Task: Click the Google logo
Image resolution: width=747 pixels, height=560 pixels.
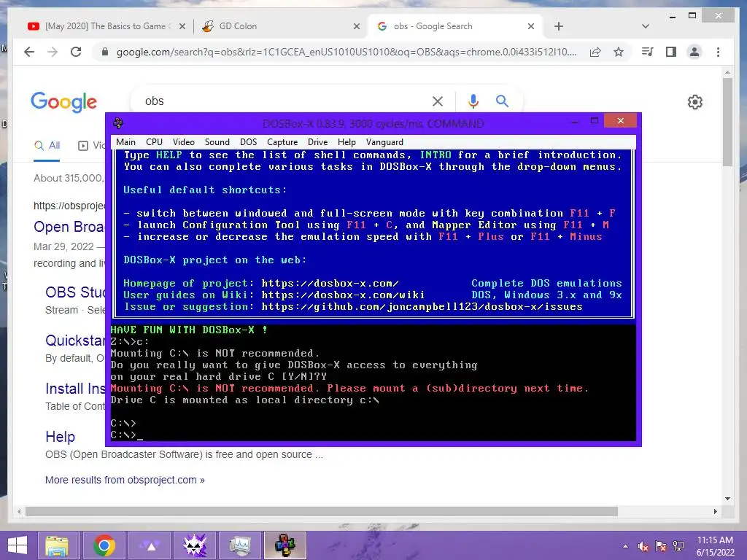Action: [64, 102]
